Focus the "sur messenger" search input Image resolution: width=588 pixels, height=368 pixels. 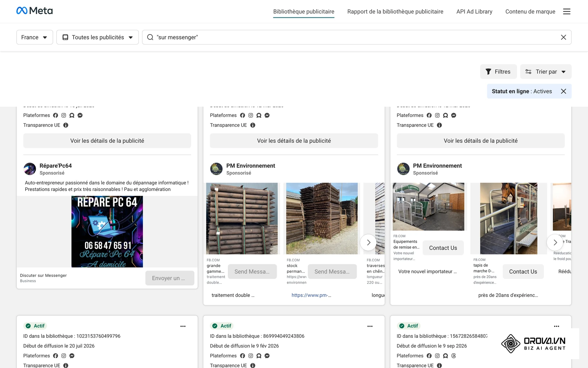(356, 37)
